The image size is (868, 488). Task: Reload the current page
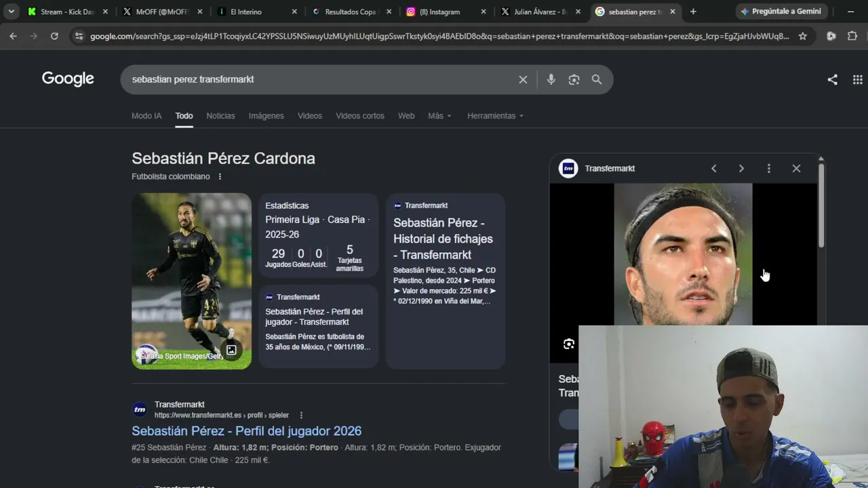coord(54,36)
